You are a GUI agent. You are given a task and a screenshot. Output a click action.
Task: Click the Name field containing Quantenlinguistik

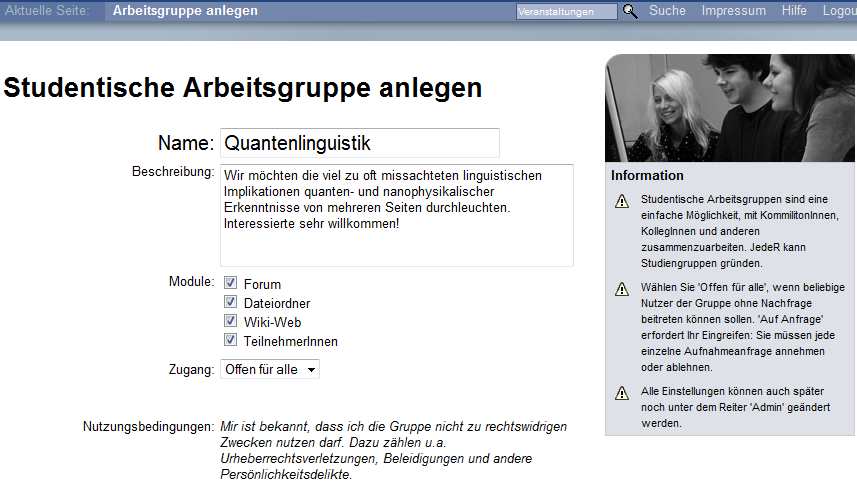[360, 143]
